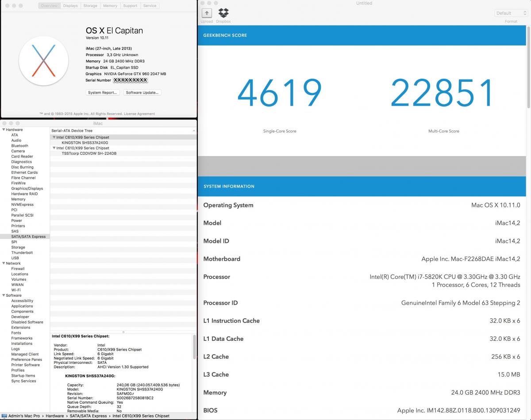Image resolution: width=531 pixels, height=420 pixels.
Task: Select USB in the sidebar
Action: [15, 258]
